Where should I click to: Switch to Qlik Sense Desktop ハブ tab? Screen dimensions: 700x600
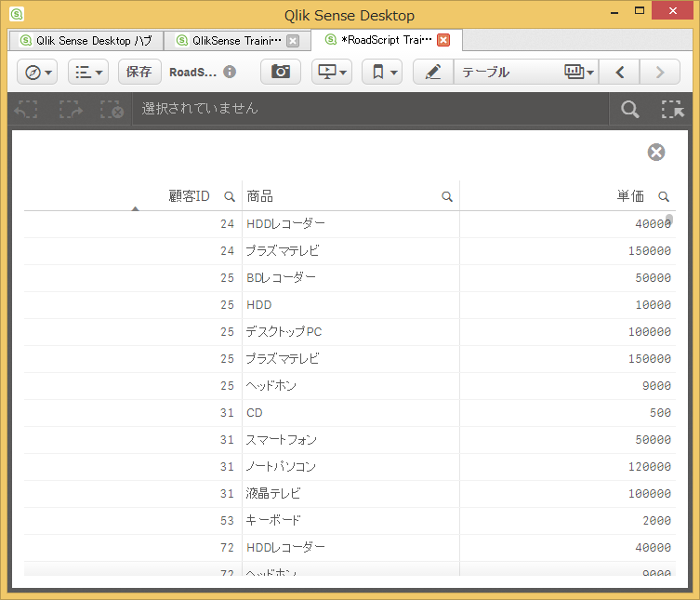click(x=86, y=41)
